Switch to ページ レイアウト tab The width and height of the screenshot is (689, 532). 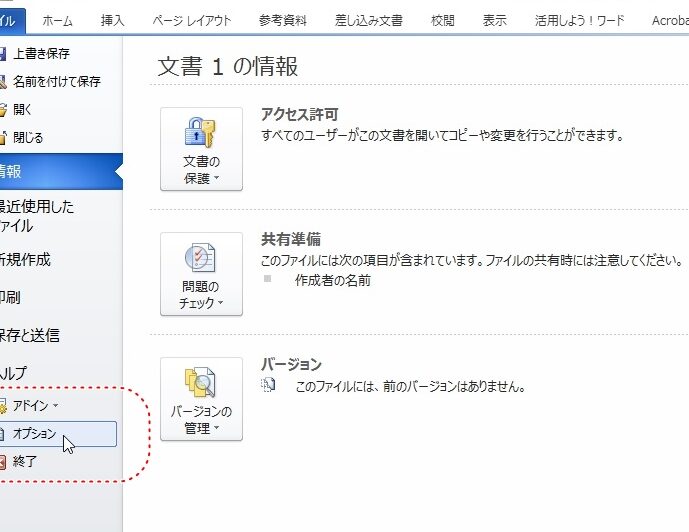[x=192, y=21]
